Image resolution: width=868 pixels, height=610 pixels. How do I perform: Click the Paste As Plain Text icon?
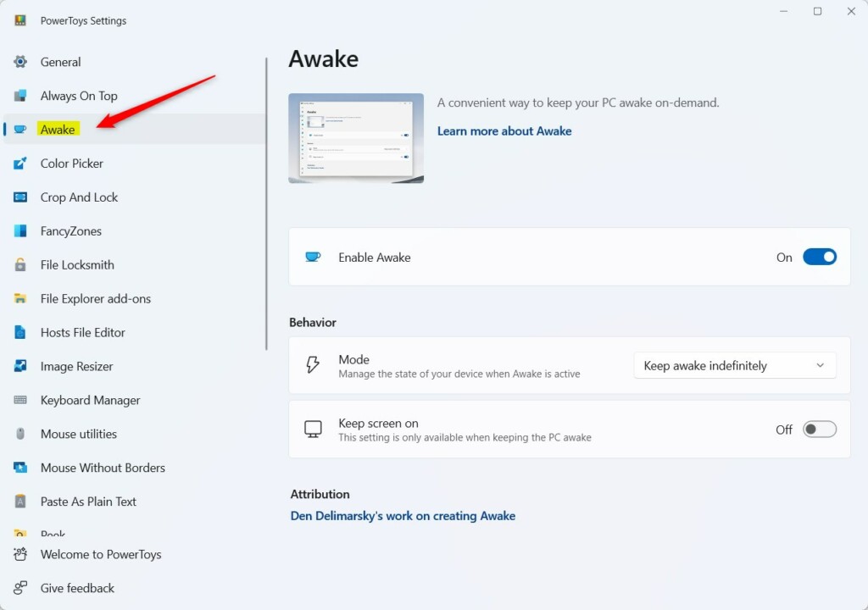click(20, 502)
